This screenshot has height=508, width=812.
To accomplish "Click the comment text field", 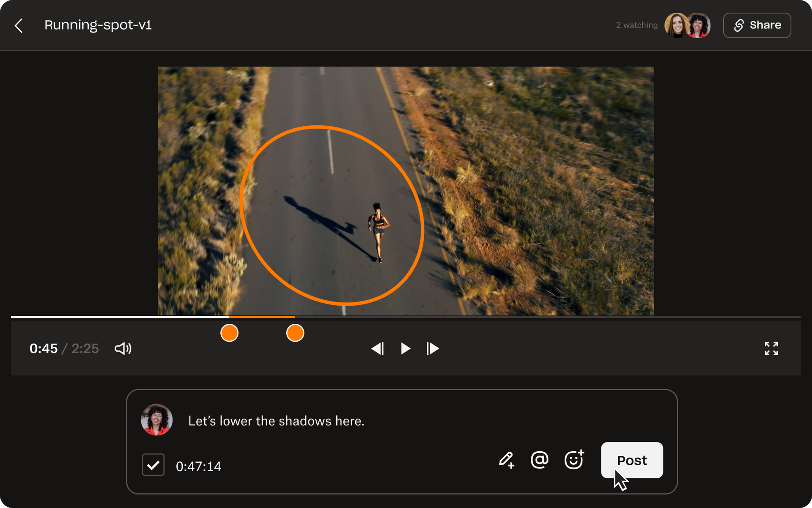I will click(276, 421).
